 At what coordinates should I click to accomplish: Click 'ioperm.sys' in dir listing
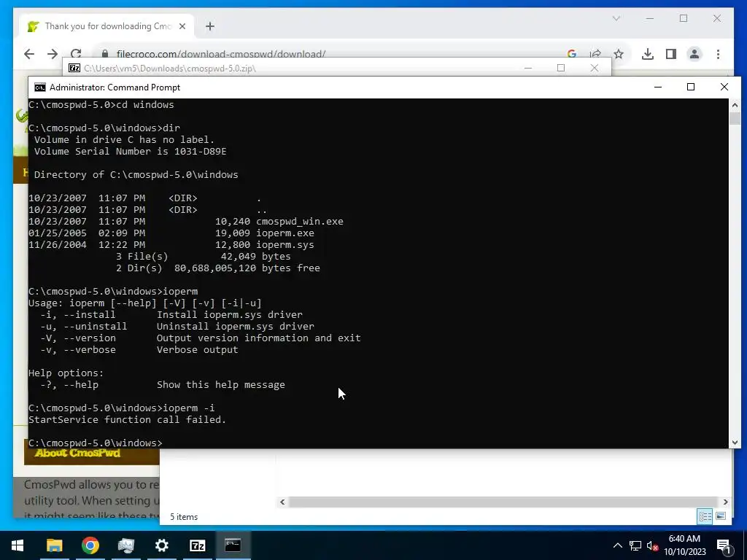pyautogui.click(x=285, y=245)
